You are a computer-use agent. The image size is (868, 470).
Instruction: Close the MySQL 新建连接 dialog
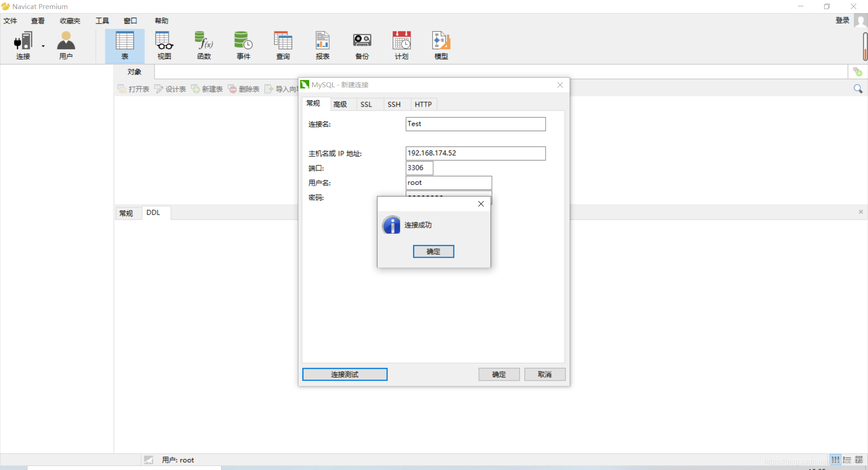560,85
